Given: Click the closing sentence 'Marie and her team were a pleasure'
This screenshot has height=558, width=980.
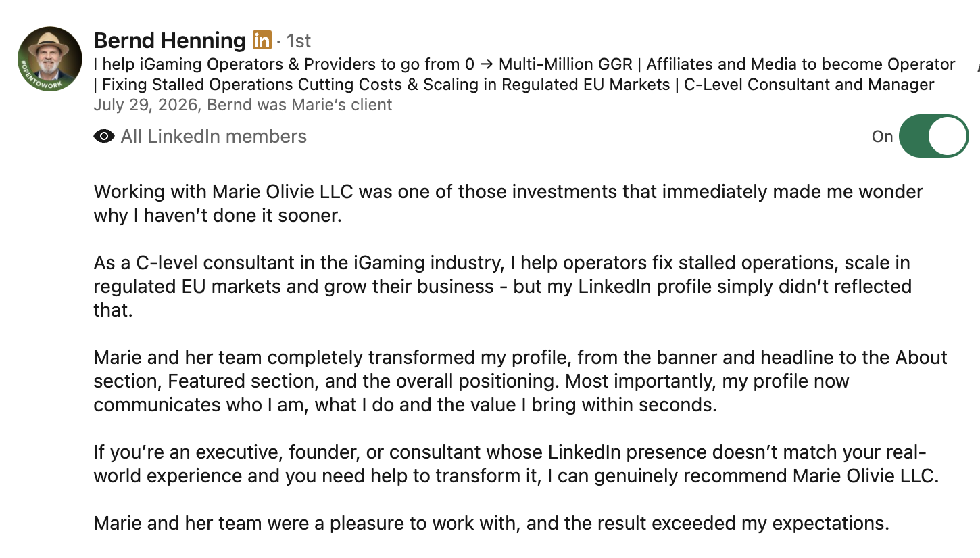Looking at the screenshot, I should pyautogui.click(x=491, y=524).
